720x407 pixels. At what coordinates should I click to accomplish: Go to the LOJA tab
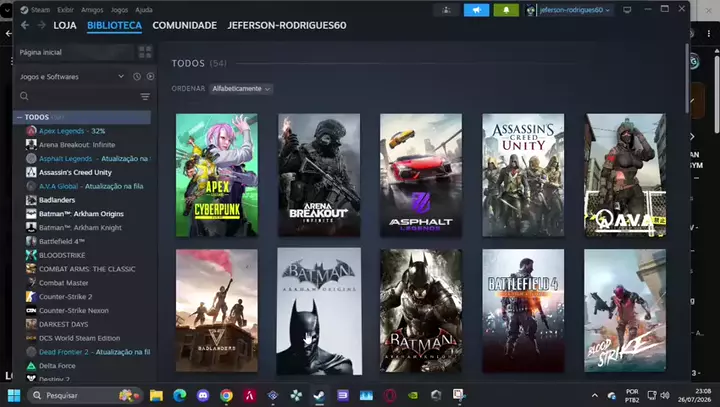[x=65, y=25]
